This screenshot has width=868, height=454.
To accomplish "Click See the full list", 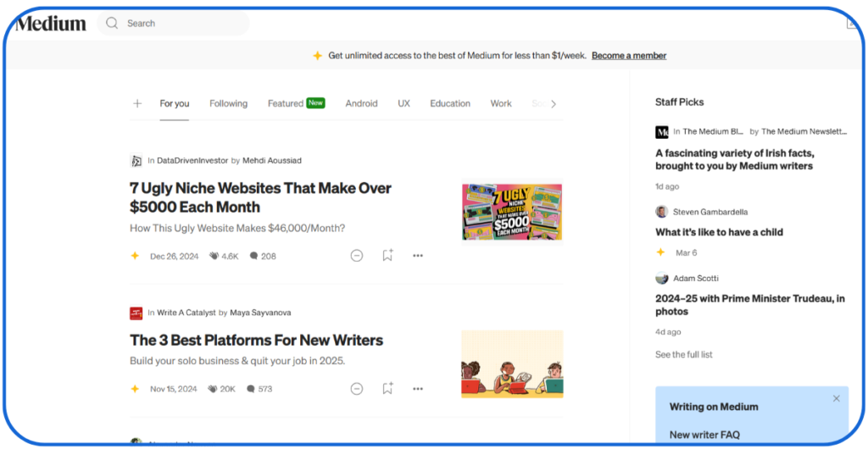I will (684, 354).
